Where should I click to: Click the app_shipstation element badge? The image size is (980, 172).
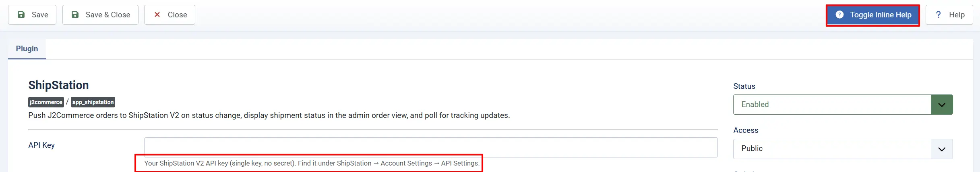click(93, 102)
